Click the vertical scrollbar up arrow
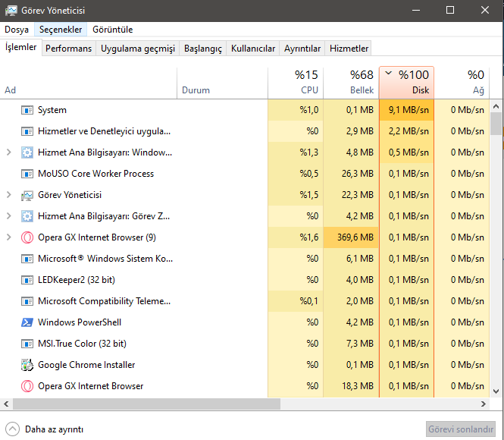The height and width of the screenshot is (440, 504). pyautogui.click(x=496, y=106)
